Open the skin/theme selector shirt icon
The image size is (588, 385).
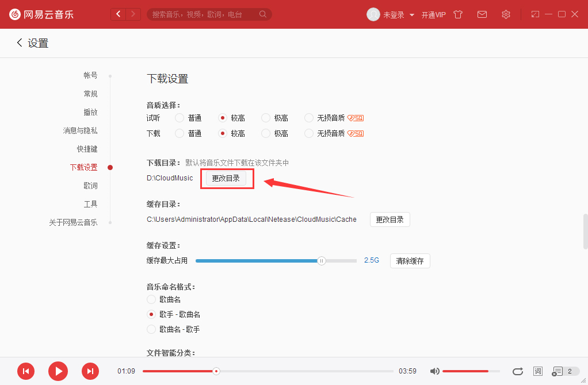point(457,14)
